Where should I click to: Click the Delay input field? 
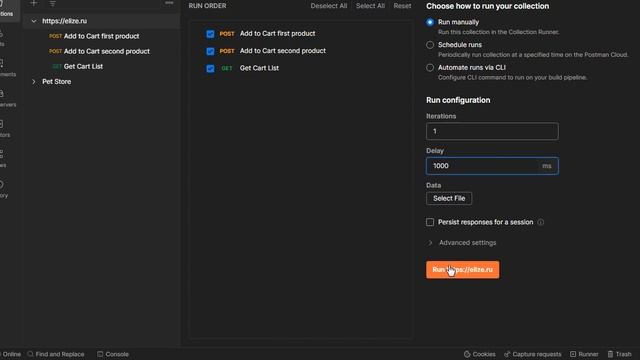492,166
